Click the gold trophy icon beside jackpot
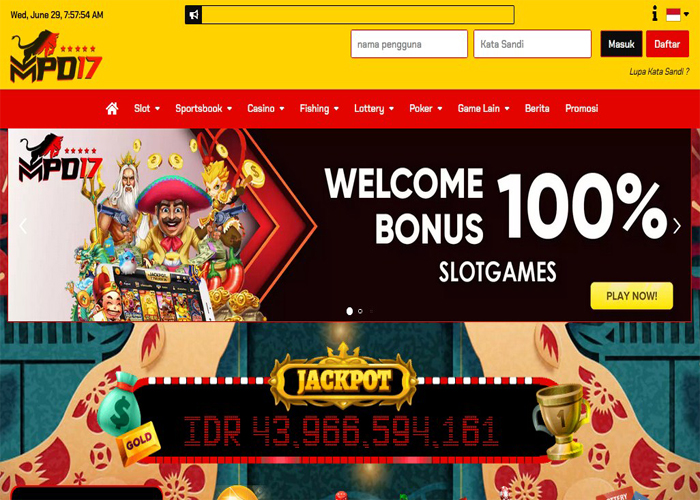Viewport: 700px width, 500px height. click(x=561, y=421)
